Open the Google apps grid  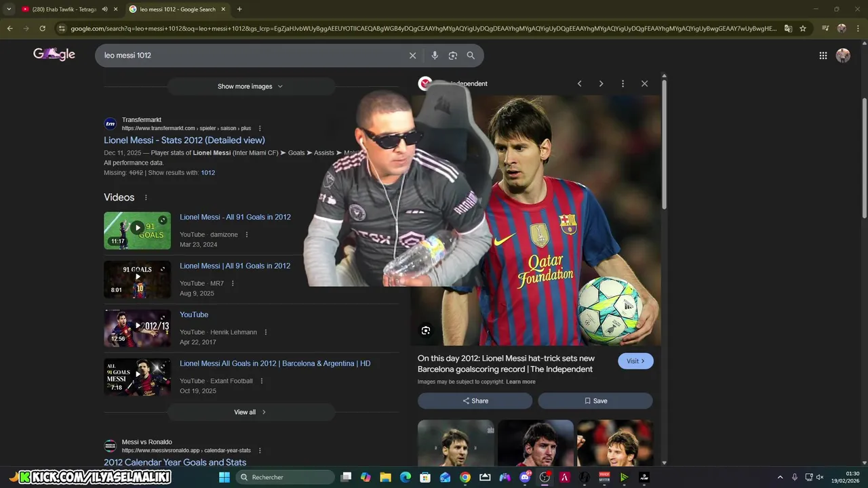coord(823,56)
